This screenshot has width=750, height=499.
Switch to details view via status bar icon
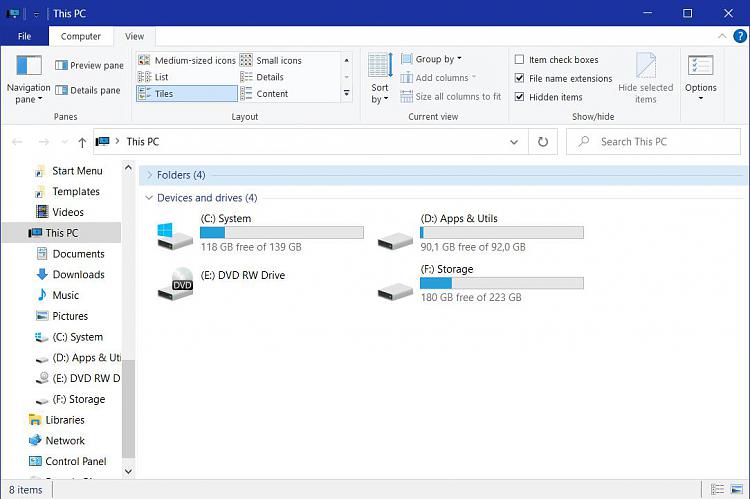[717, 489]
